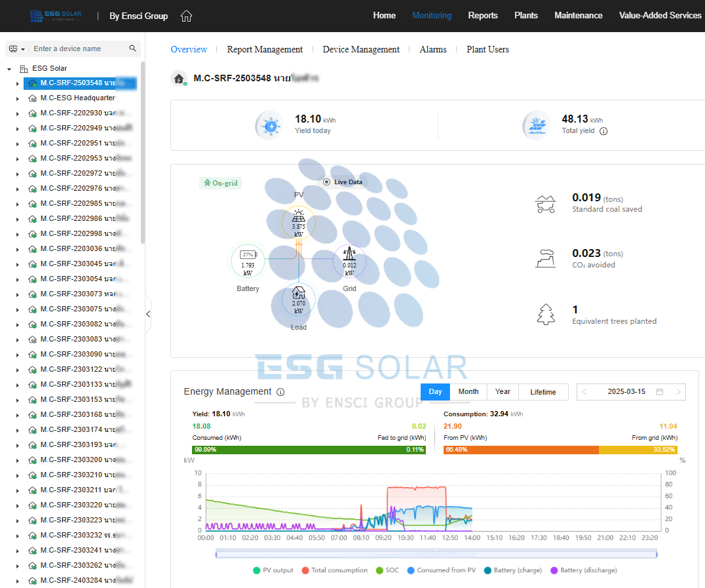Expand the M.C-SRF-2202949 node
The image size is (705, 588).
(x=18, y=128)
